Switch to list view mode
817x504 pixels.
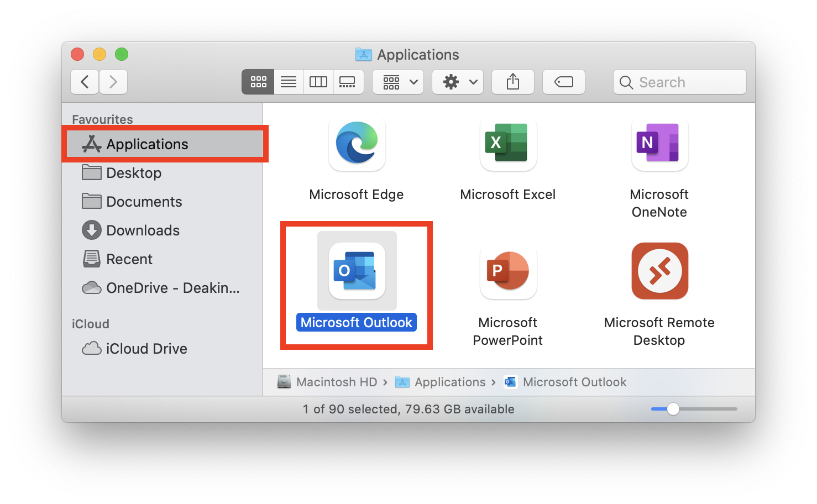coord(289,82)
